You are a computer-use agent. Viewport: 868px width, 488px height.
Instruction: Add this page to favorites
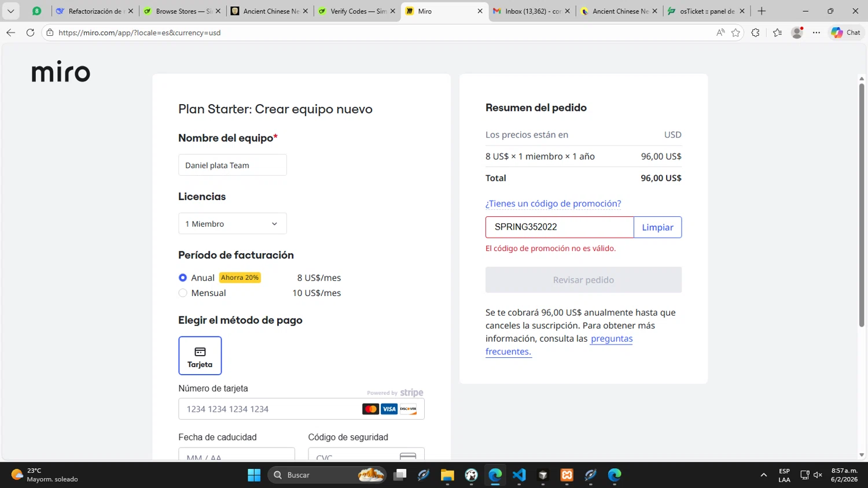(735, 32)
